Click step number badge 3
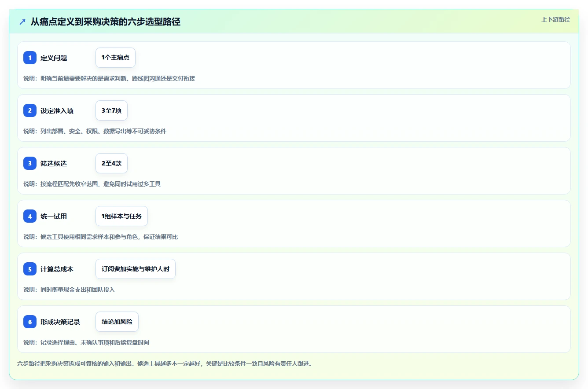The height and width of the screenshot is (389, 588). click(30, 163)
